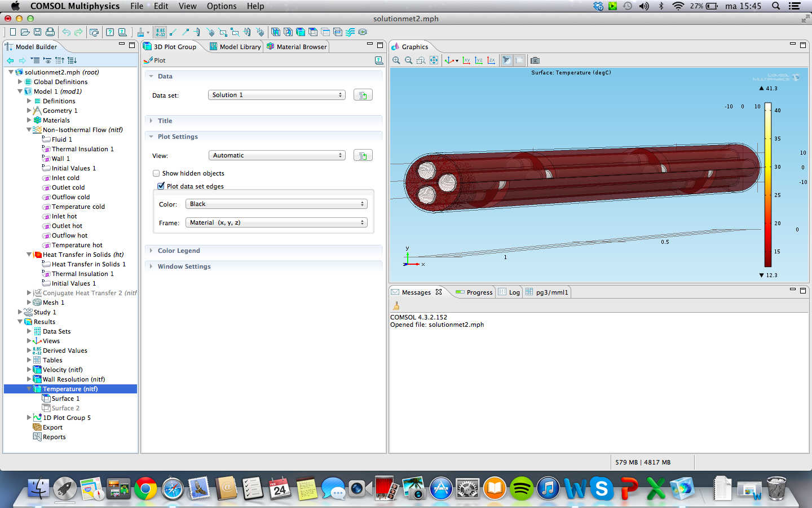Viewport: 812px width, 508px height.
Task: Click the Undo arrow in main toolbar
Action: click(x=66, y=32)
